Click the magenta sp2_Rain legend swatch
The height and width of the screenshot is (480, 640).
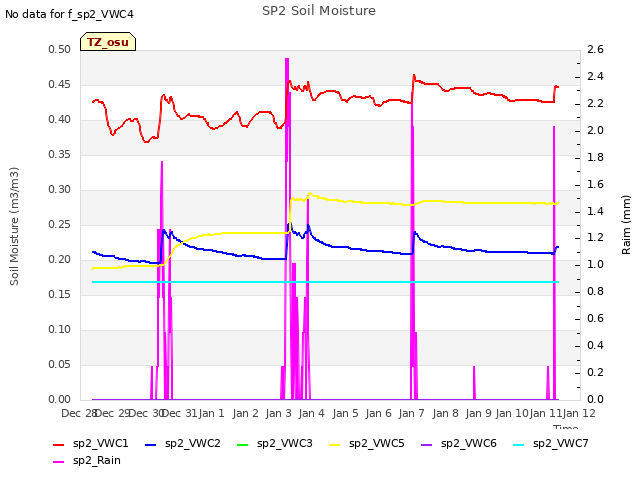coord(59,461)
